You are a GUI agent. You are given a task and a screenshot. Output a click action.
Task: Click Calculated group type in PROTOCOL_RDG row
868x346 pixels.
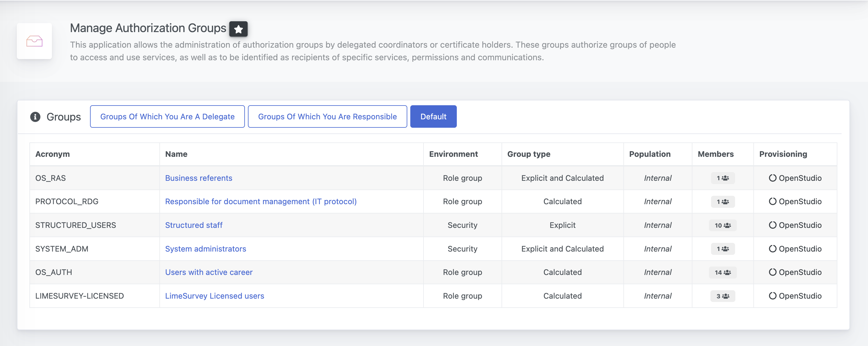(x=562, y=201)
